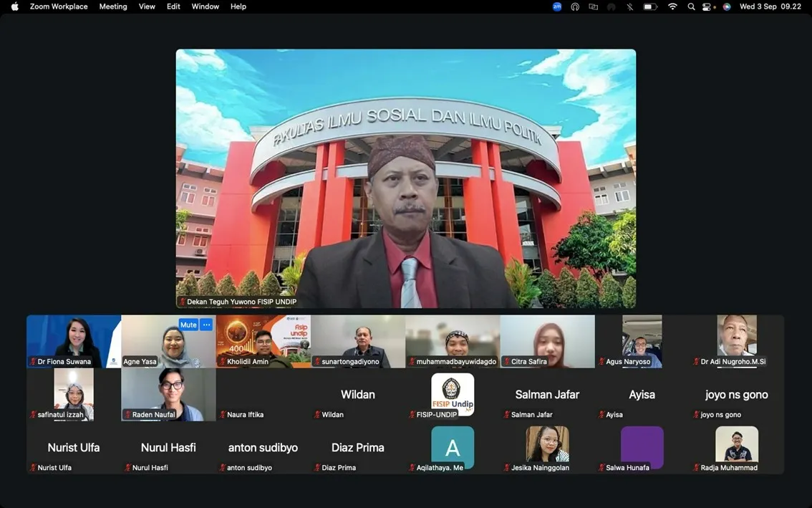Click the date and time in the menu bar
Screen dimensions: 812x508
(770, 6)
